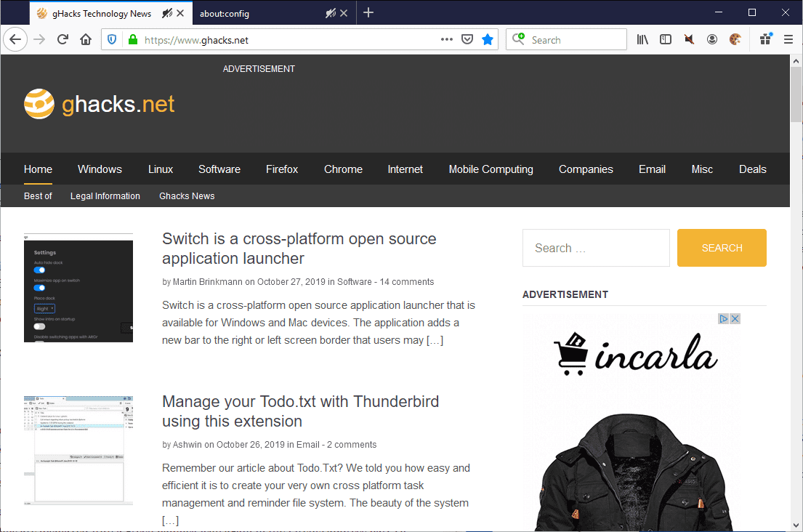Image resolution: width=803 pixels, height=532 pixels.
Task: Go back to the previous page
Action: (x=15, y=39)
